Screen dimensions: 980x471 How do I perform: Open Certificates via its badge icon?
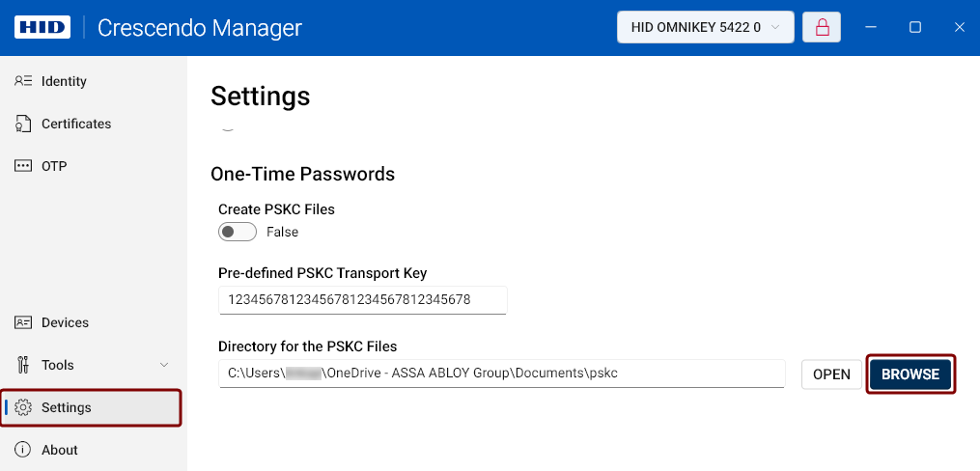(x=23, y=124)
